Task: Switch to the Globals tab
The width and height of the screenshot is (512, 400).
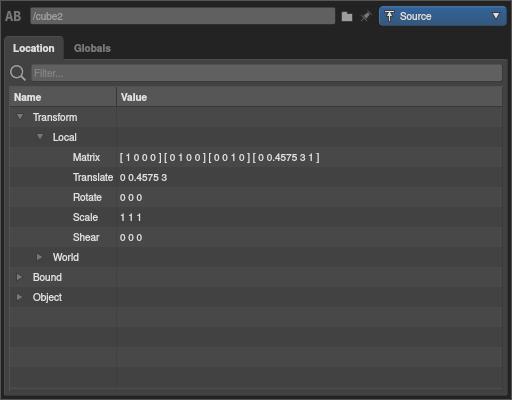Action: [92, 48]
